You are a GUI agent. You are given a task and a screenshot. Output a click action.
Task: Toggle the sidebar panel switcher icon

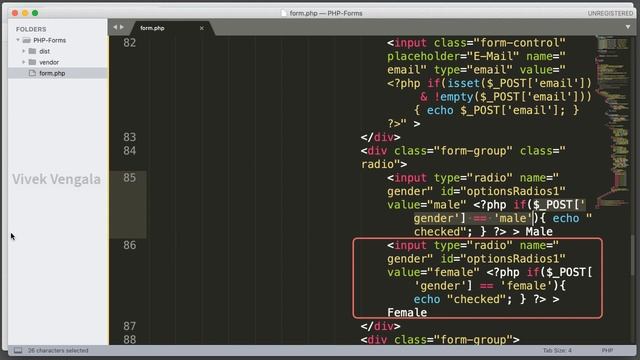18,350
